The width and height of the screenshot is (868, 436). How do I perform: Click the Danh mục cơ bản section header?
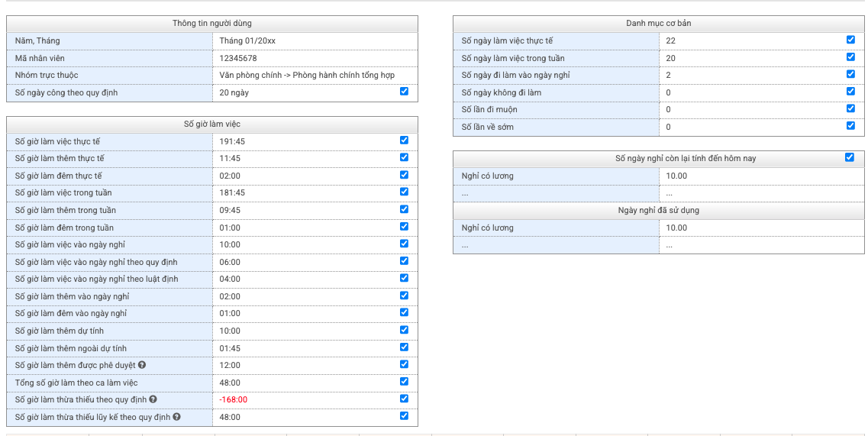(658, 23)
